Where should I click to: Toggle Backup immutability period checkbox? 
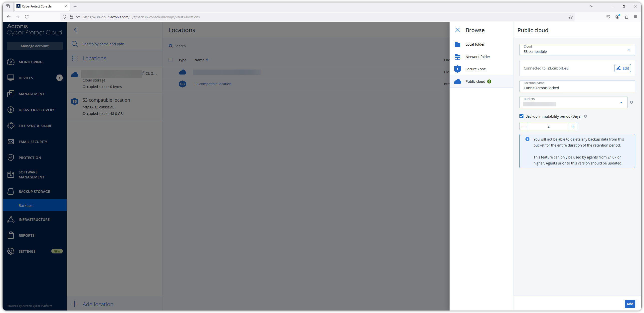pos(521,116)
